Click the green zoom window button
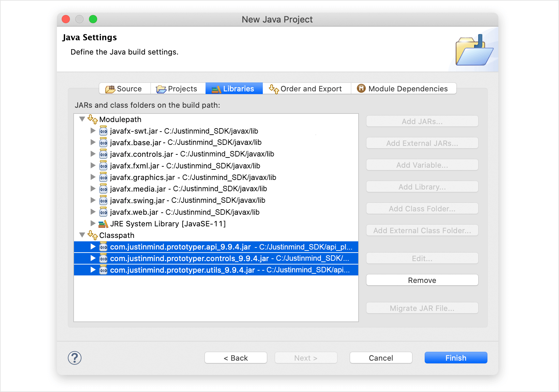 point(93,19)
